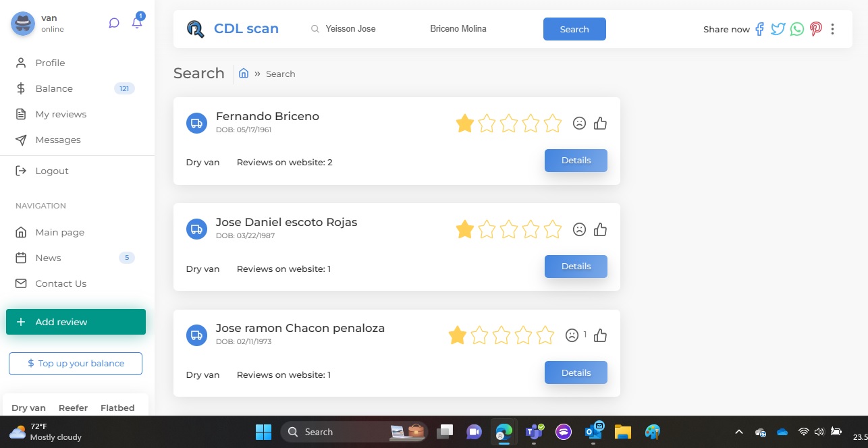Viewport: 868px width, 448px height.
Task: Select the Reefer tab
Action: (73, 408)
